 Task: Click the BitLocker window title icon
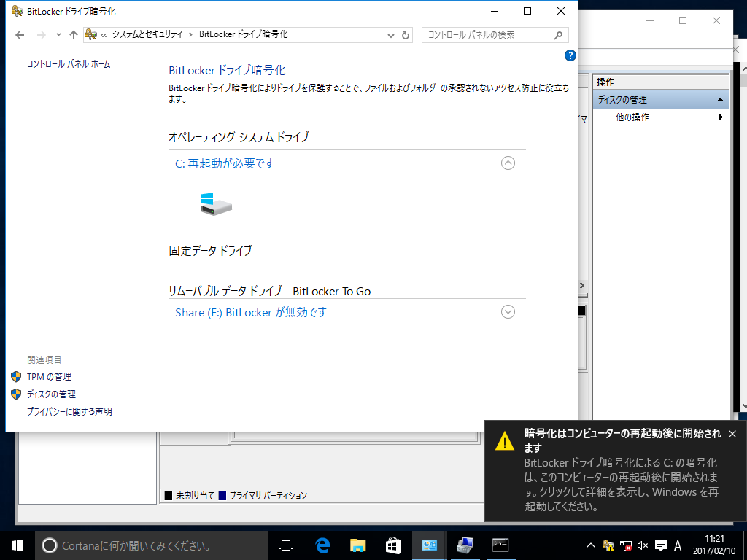(x=18, y=11)
